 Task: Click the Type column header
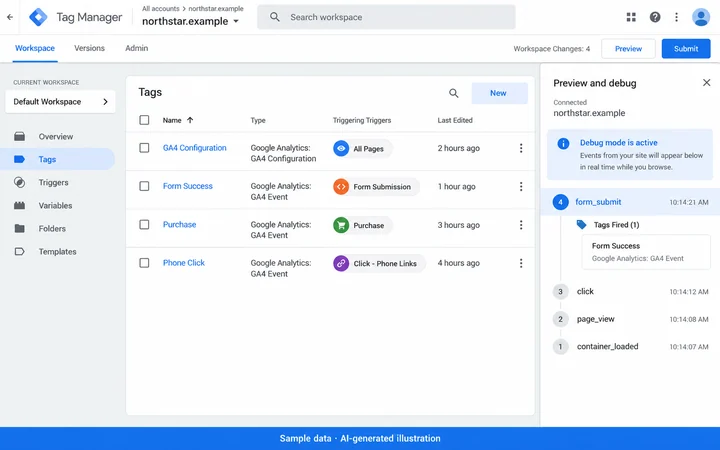[258, 120]
